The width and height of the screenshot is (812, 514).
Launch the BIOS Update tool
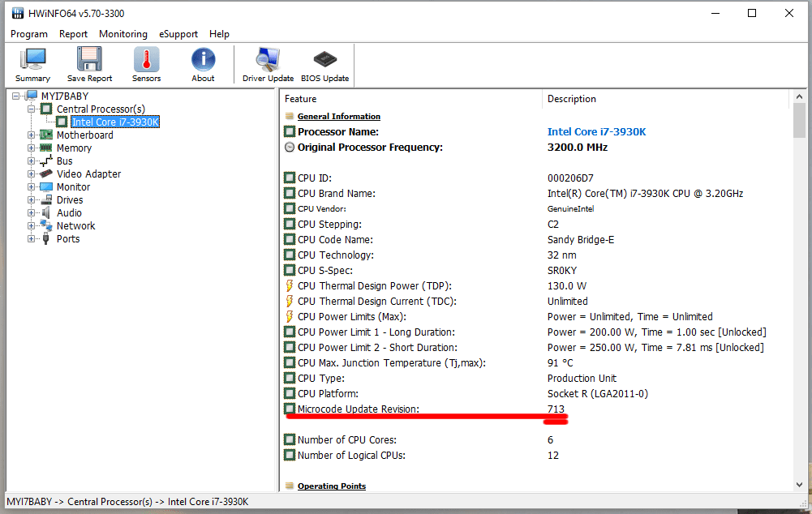tap(324, 64)
